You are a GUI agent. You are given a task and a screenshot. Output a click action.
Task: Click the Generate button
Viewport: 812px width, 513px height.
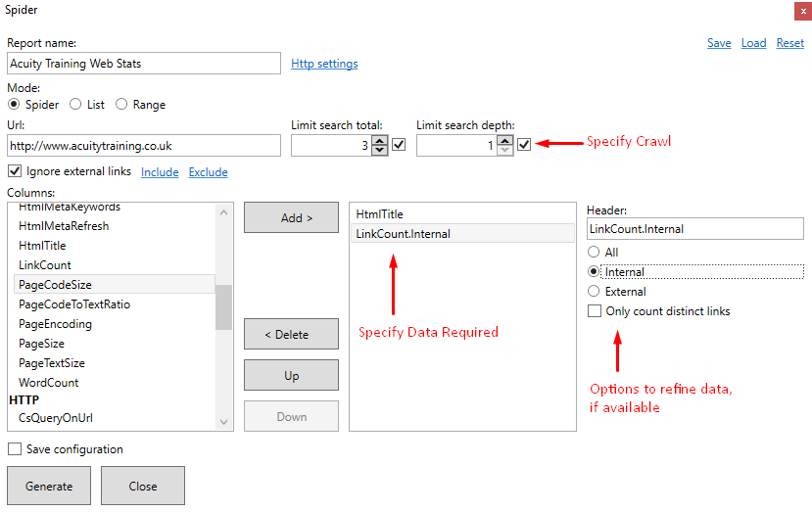click(x=49, y=486)
